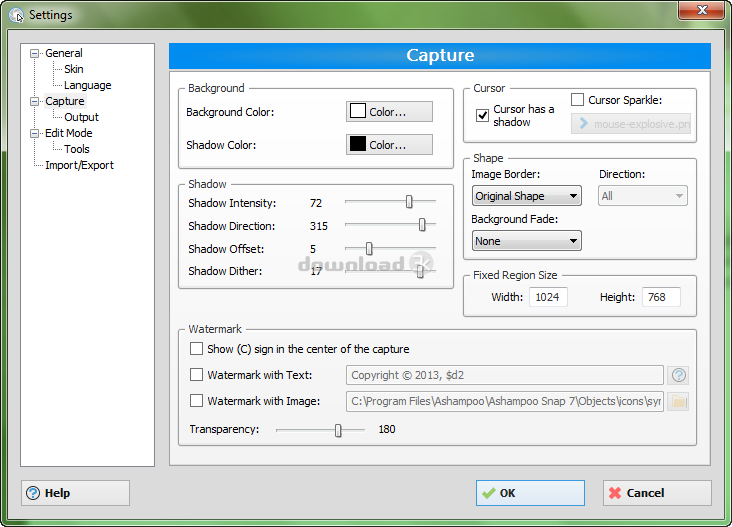This screenshot has width=732, height=527.
Task: Click the Background Color button
Action: point(389,112)
